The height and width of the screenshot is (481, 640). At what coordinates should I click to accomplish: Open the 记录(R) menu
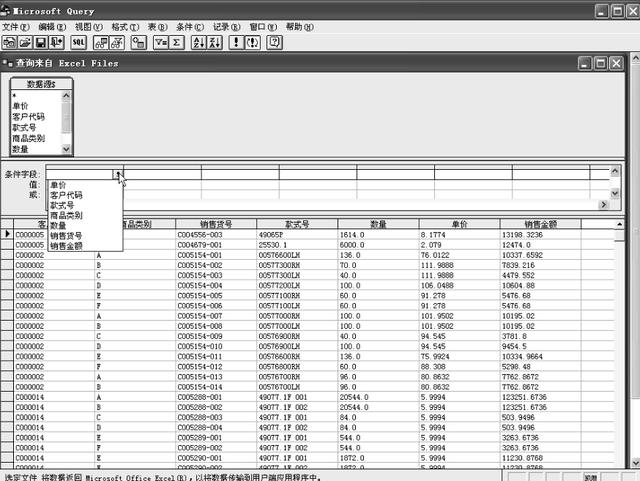pos(227,27)
